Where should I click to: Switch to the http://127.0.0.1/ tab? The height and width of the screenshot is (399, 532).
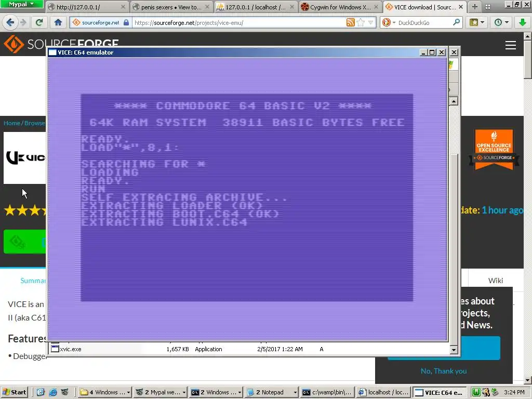pos(86,7)
